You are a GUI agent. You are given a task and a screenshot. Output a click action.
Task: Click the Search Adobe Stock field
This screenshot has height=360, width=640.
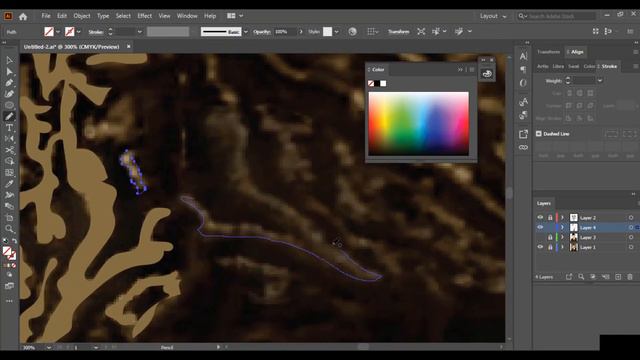557,16
